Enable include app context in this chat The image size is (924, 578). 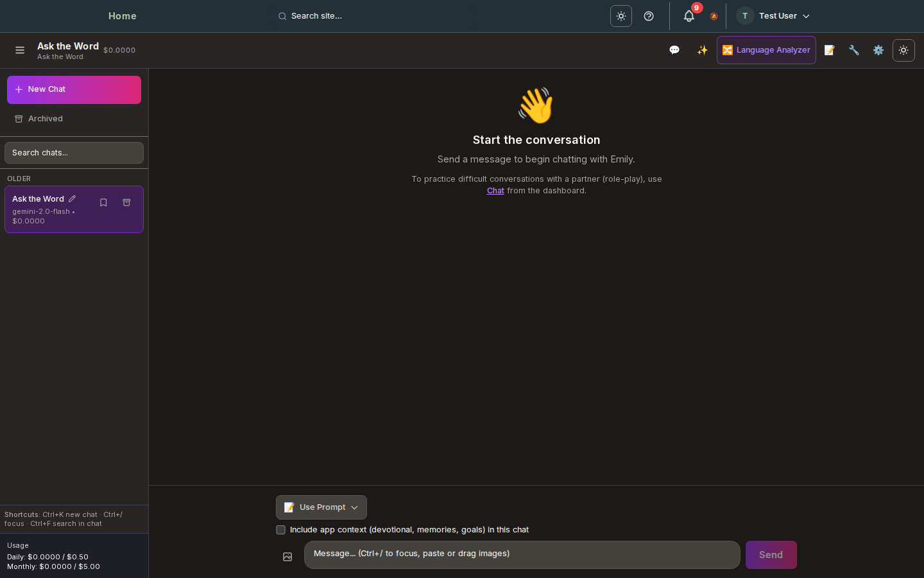tap(280, 530)
